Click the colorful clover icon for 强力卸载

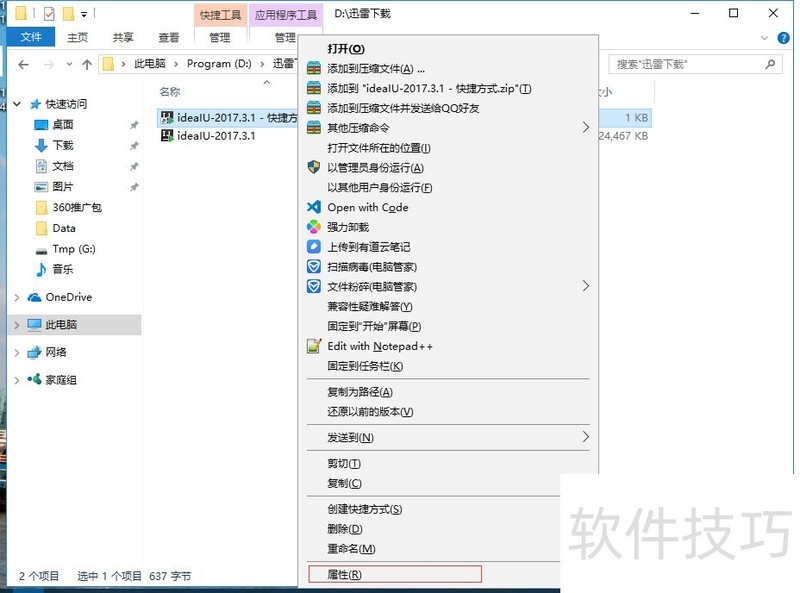(x=314, y=227)
